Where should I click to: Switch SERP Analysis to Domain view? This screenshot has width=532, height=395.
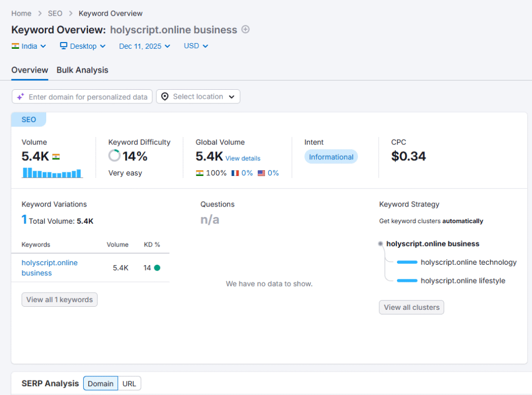[x=100, y=384]
